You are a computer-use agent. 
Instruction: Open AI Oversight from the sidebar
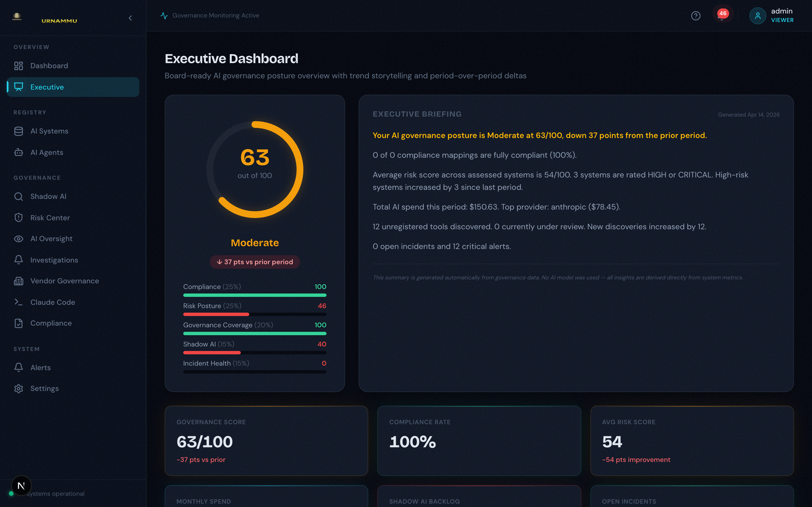pos(51,238)
